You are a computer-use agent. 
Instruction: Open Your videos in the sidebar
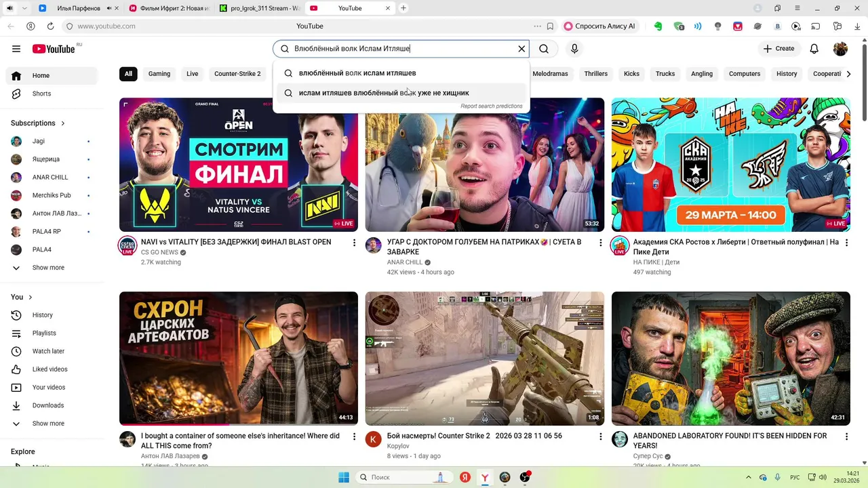(x=52, y=387)
